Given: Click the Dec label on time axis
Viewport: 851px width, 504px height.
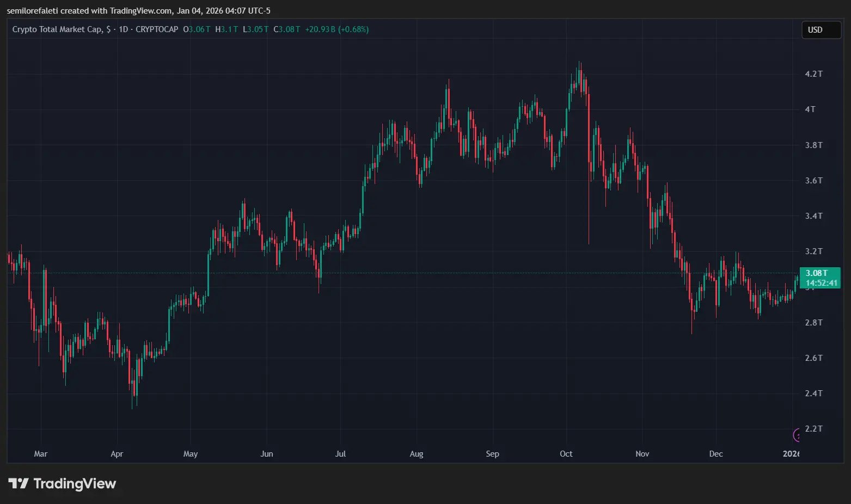Looking at the screenshot, I should [x=716, y=454].
